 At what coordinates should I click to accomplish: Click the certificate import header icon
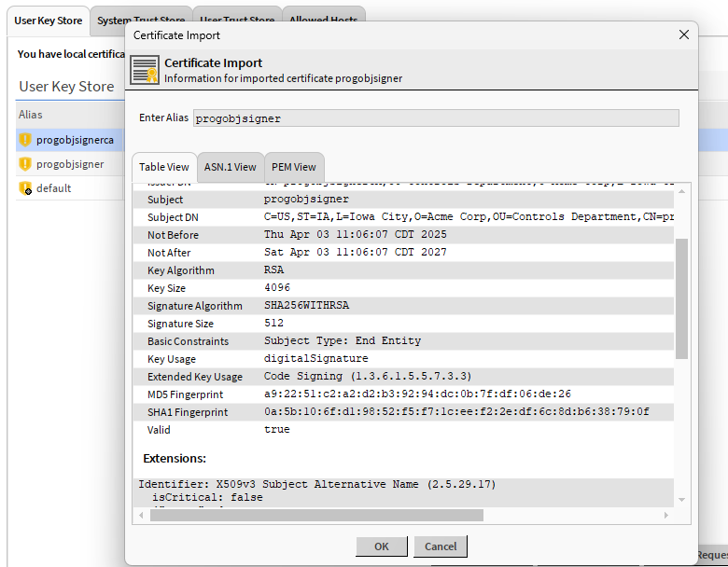[145, 70]
